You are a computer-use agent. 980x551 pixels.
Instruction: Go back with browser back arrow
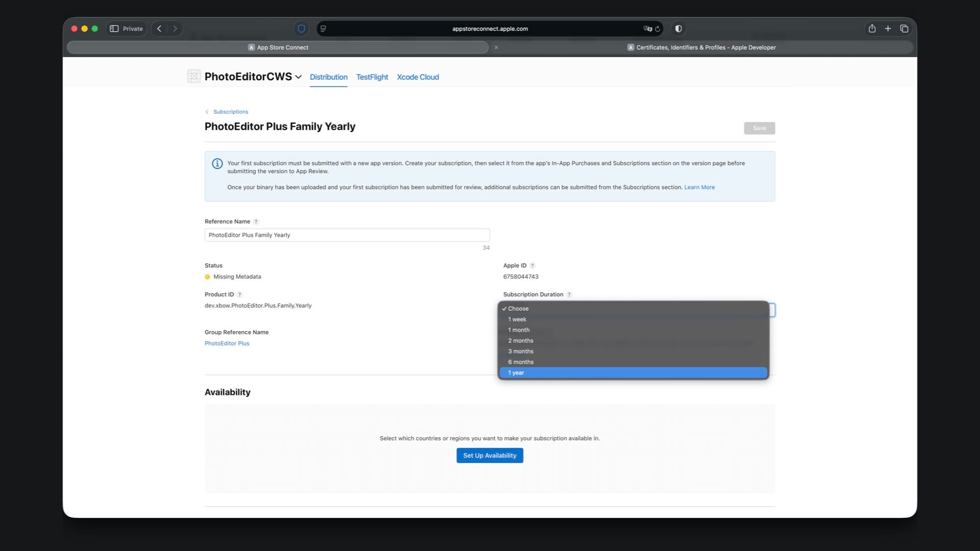(159, 29)
